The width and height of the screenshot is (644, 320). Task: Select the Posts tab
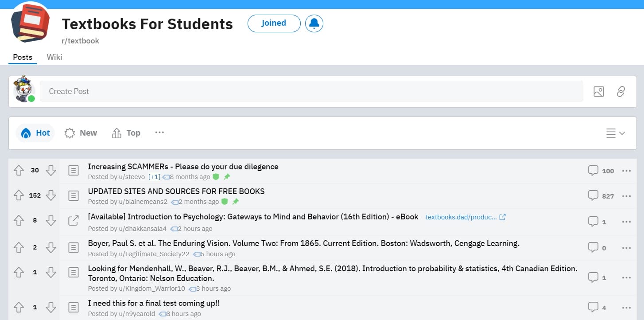click(x=23, y=57)
